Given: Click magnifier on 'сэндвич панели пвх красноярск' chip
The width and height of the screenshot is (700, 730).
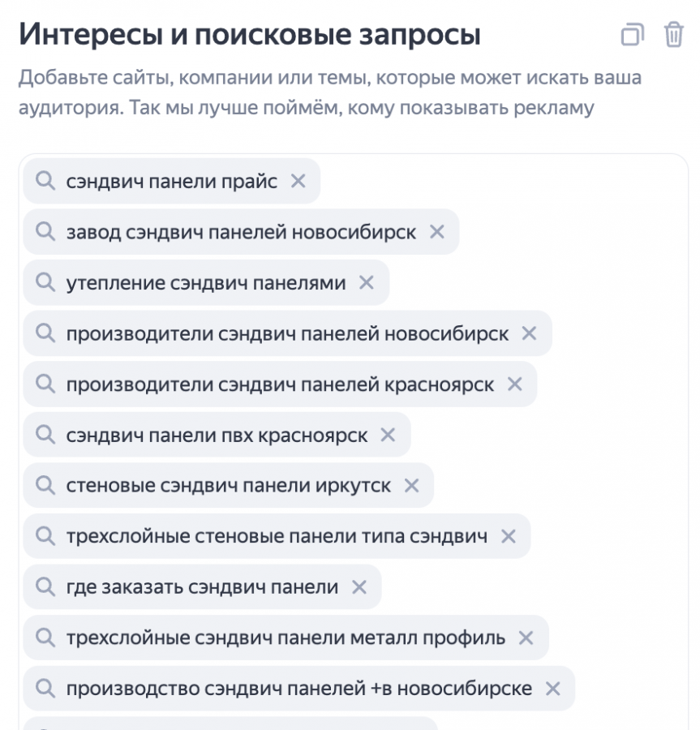Looking at the screenshot, I should click(45, 436).
